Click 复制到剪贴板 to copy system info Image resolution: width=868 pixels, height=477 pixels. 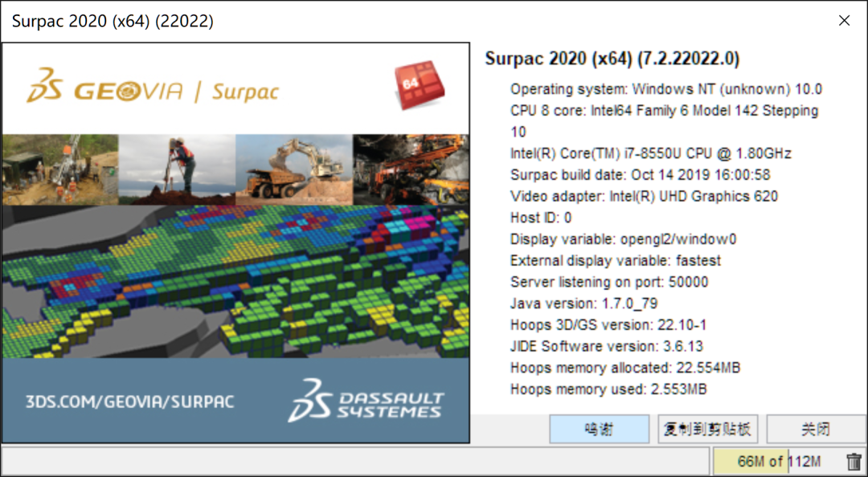708,429
